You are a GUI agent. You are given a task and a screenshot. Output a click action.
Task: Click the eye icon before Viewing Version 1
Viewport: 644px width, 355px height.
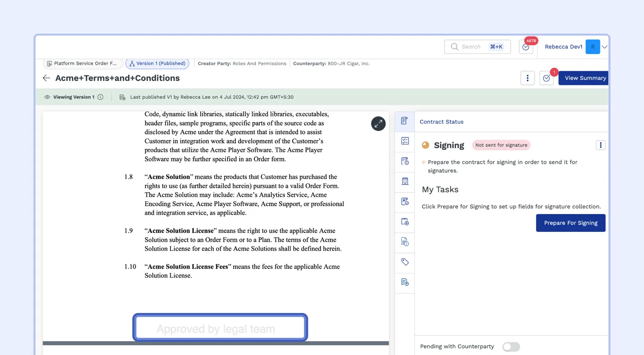pos(48,97)
